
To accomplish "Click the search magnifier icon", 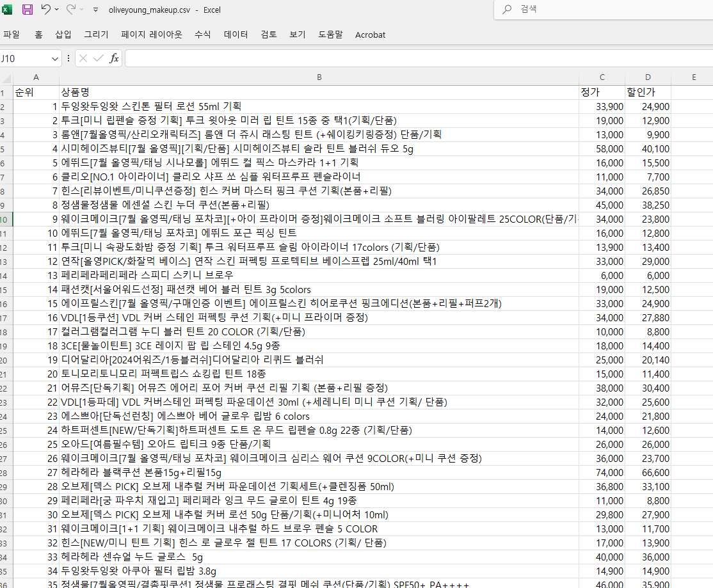I will click(x=507, y=10).
